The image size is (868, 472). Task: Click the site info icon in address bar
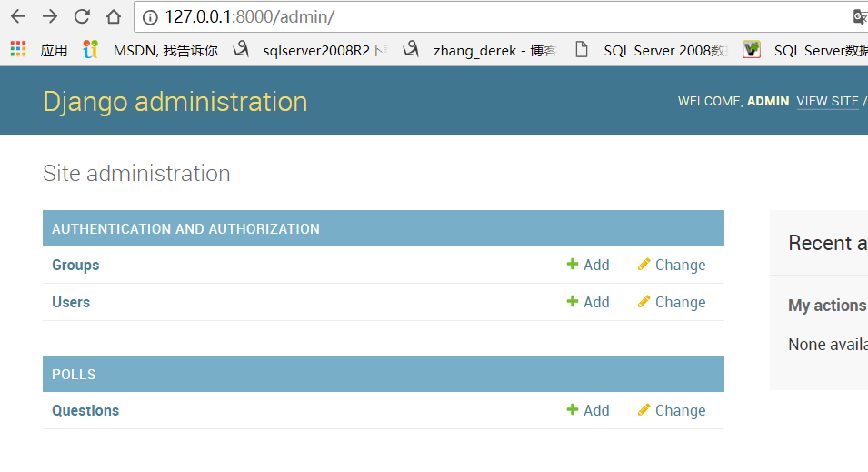[150, 17]
